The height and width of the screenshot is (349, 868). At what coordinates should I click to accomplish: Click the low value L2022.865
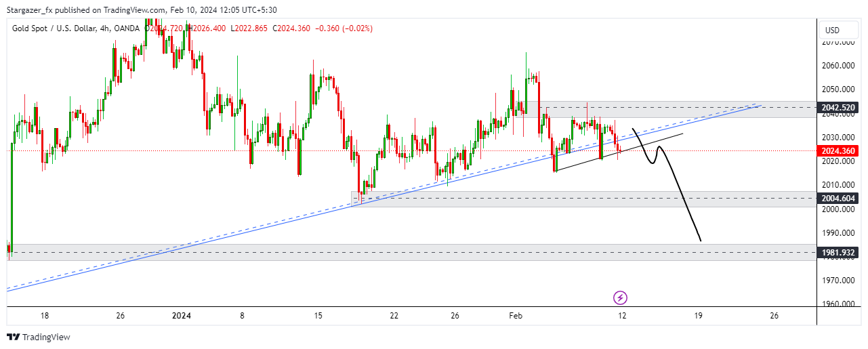click(x=249, y=28)
